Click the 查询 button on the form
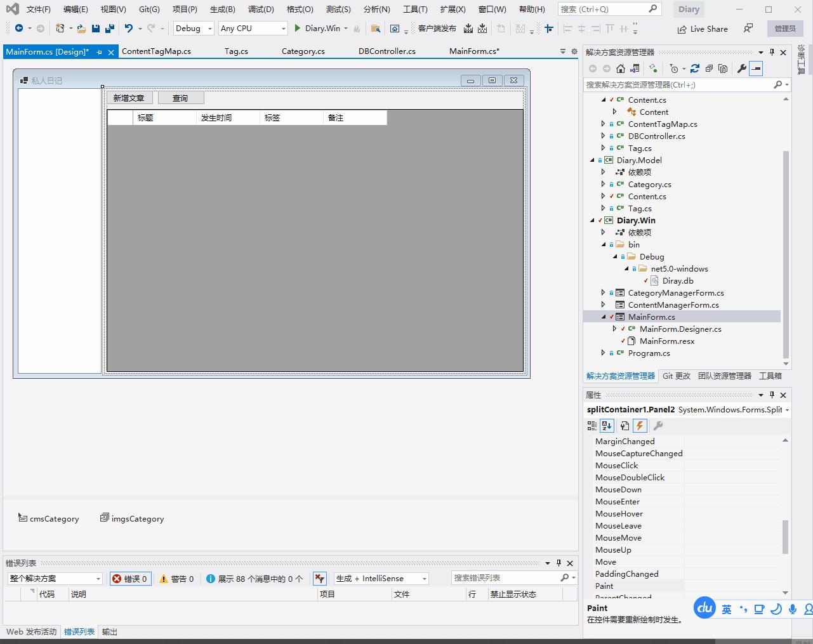Screen dimensions: 813x644 180,98
